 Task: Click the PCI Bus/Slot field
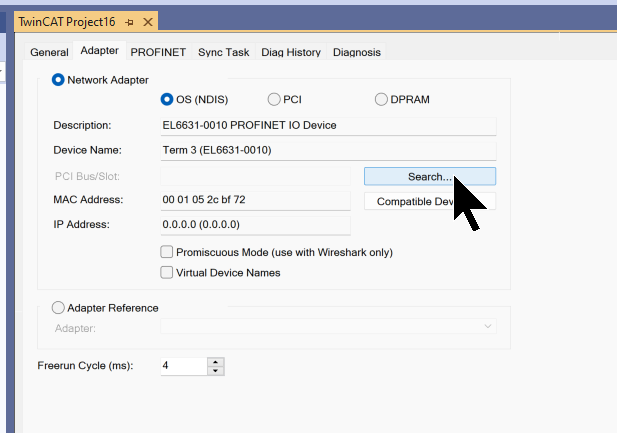click(x=255, y=176)
